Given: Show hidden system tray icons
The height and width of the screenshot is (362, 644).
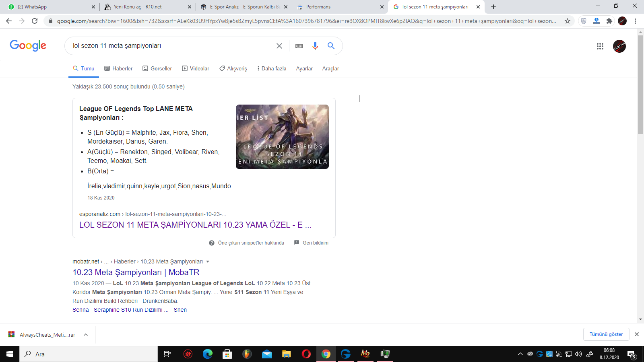Looking at the screenshot, I should click(520, 354).
